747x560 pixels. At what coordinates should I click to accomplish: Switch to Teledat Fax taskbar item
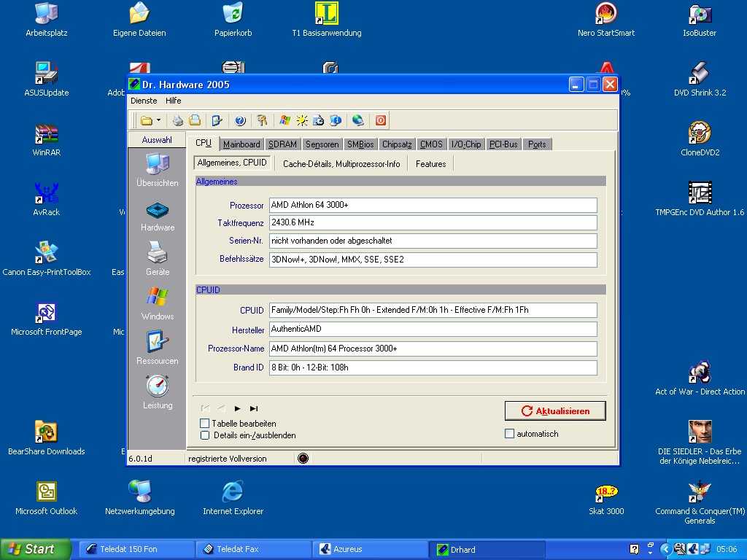click(253, 549)
